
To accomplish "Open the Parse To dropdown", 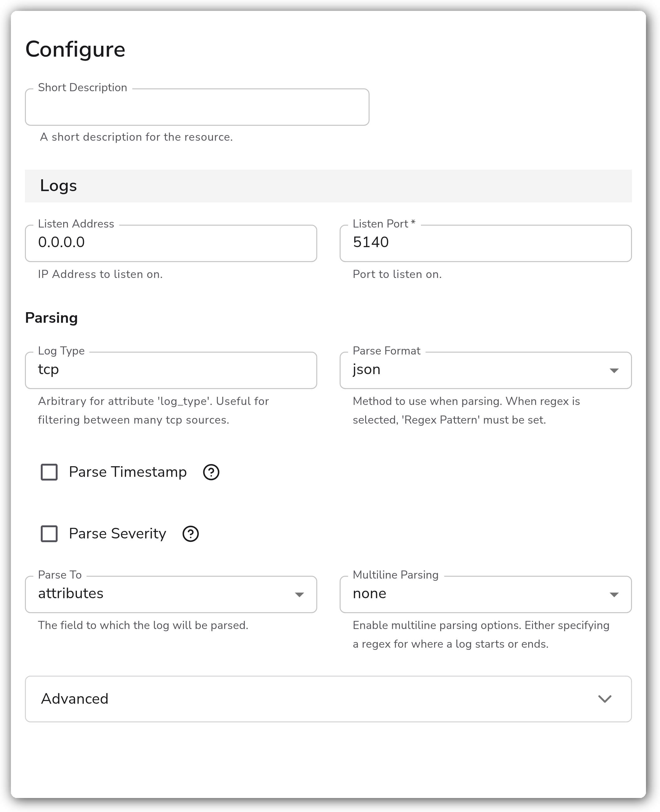I will 171,595.
